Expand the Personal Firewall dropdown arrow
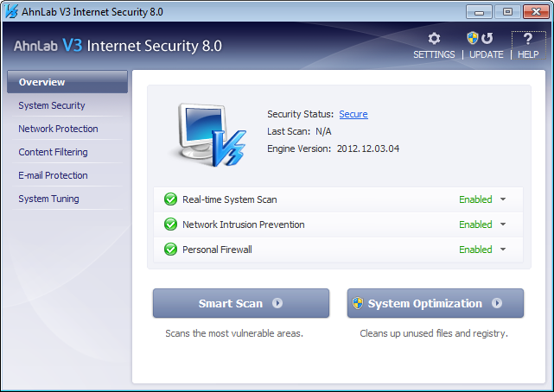This screenshot has width=554, height=392. [x=503, y=250]
